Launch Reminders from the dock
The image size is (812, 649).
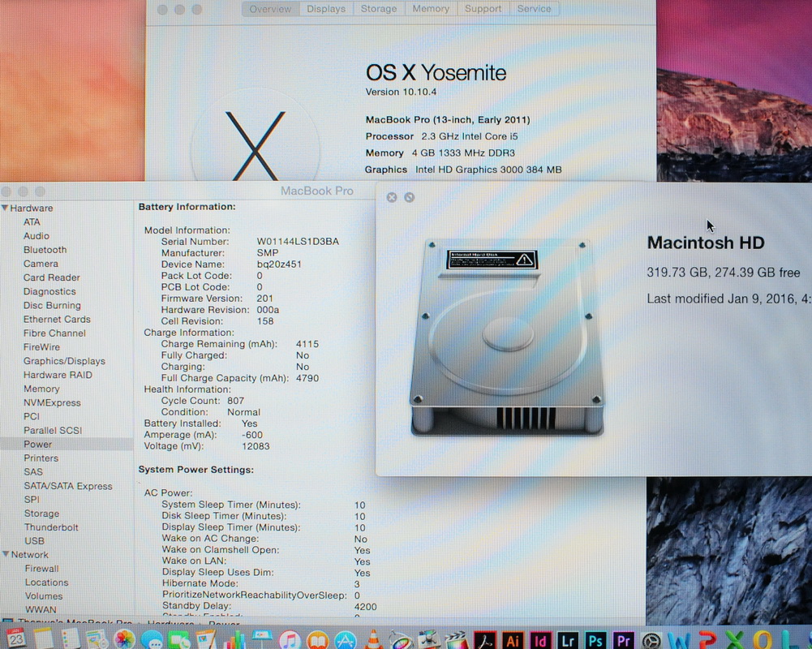[x=71, y=638]
